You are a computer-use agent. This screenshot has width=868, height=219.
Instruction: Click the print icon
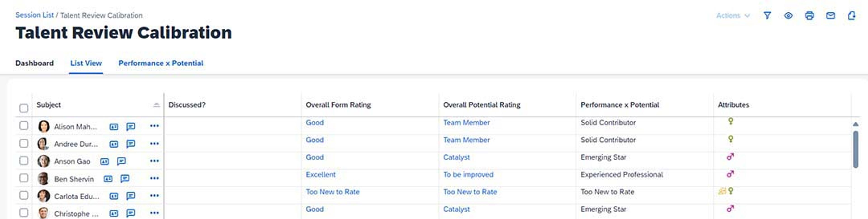click(x=809, y=16)
